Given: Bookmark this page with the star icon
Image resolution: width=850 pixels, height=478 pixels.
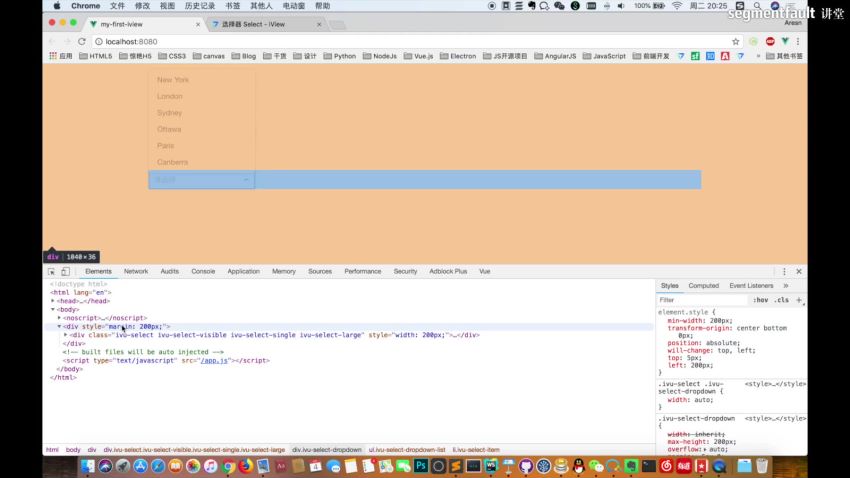Looking at the screenshot, I should coord(736,41).
